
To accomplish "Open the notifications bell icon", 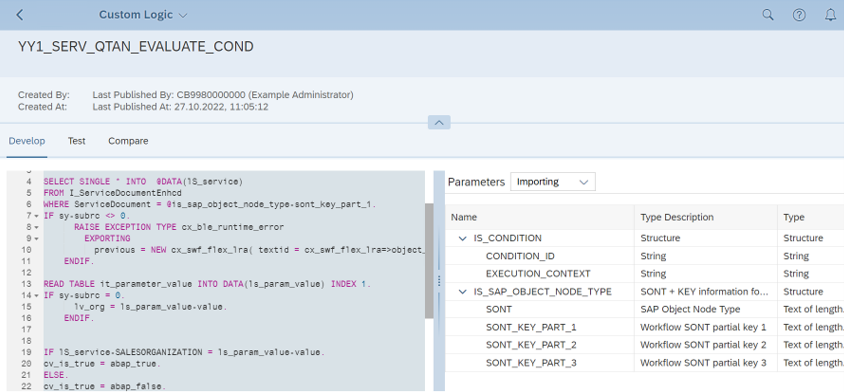I will pyautogui.click(x=831, y=15).
